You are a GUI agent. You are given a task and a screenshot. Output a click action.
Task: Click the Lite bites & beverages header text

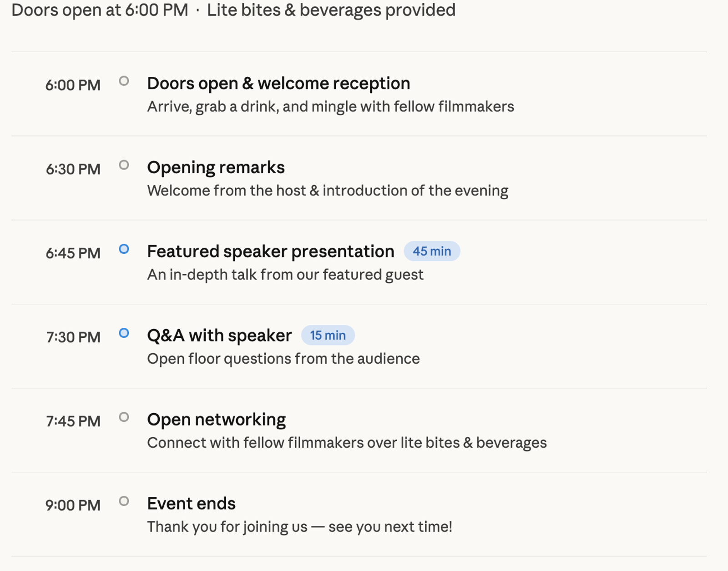point(331,10)
